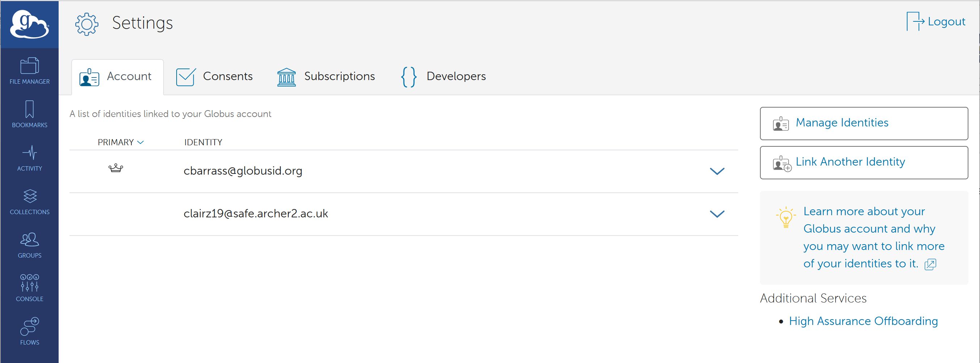The width and height of the screenshot is (980, 363).
Task: Select the cbarrass@globusid.org identity text
Action: pos(243,171)
